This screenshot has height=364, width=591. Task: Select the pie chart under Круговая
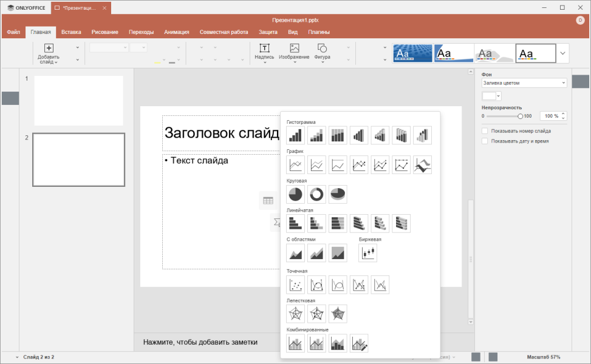click(x=295, y=194)
